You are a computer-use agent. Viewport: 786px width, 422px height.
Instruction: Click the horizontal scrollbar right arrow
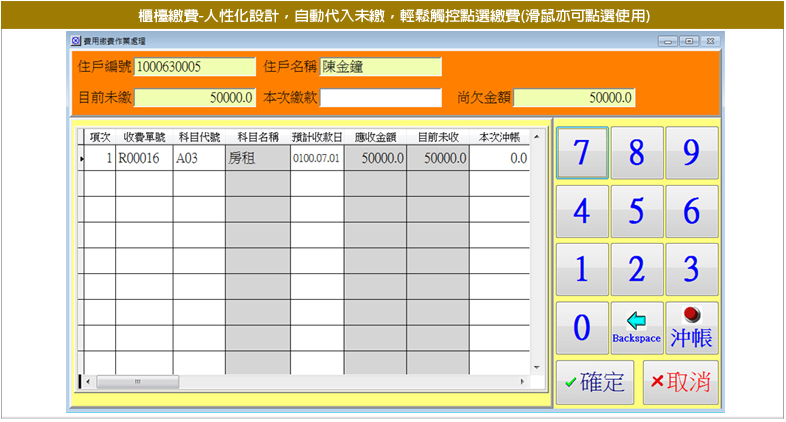click(522, 382)
